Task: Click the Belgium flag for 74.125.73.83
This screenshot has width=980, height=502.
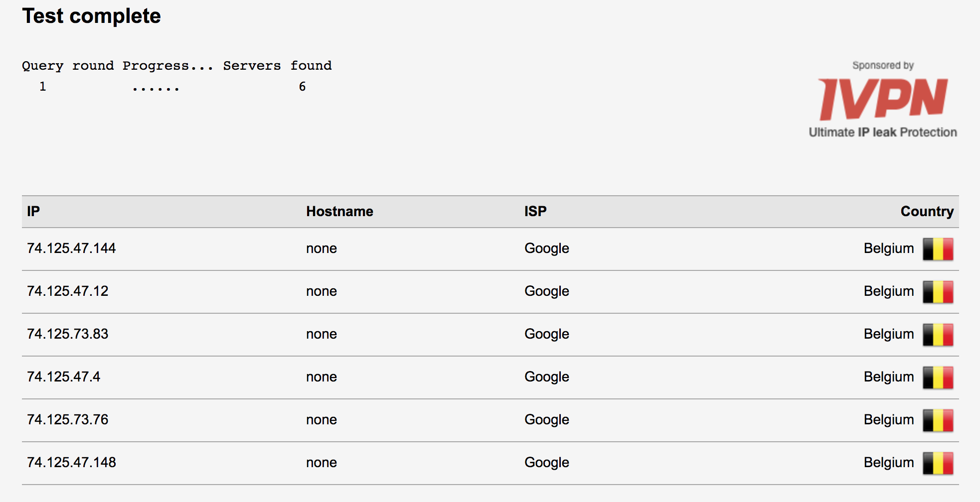Action: (938, 335)
